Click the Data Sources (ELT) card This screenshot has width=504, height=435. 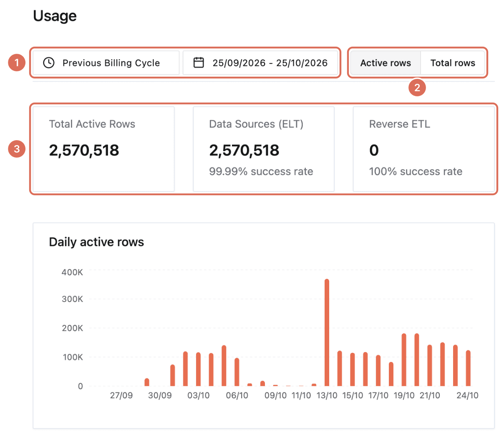click(x=264, y=149)
